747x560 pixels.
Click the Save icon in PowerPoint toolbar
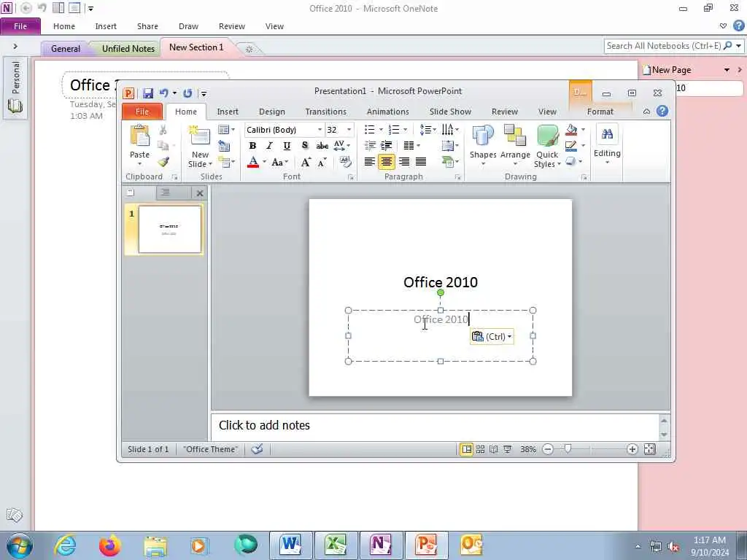pos(147,93)
